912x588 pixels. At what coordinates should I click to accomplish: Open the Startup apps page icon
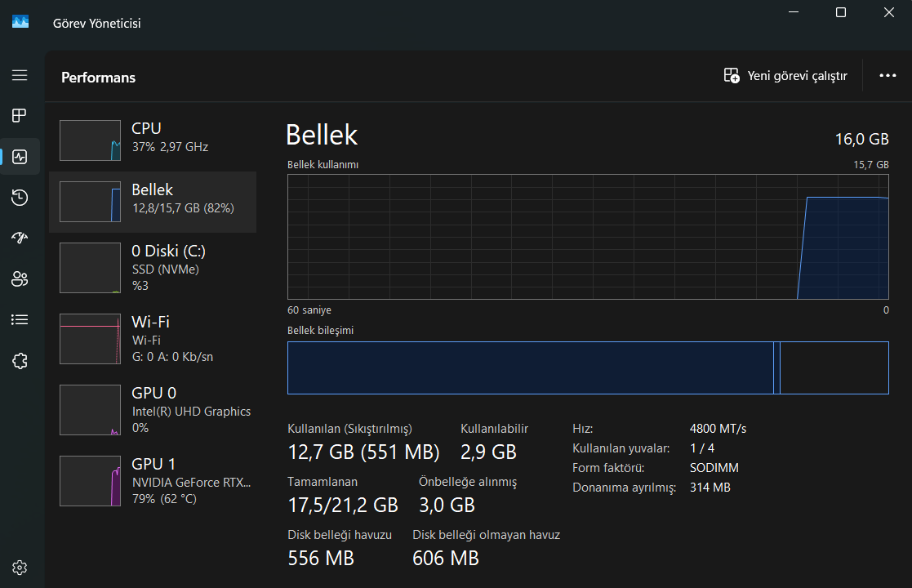pyautogui.click(x=20, y=238)
